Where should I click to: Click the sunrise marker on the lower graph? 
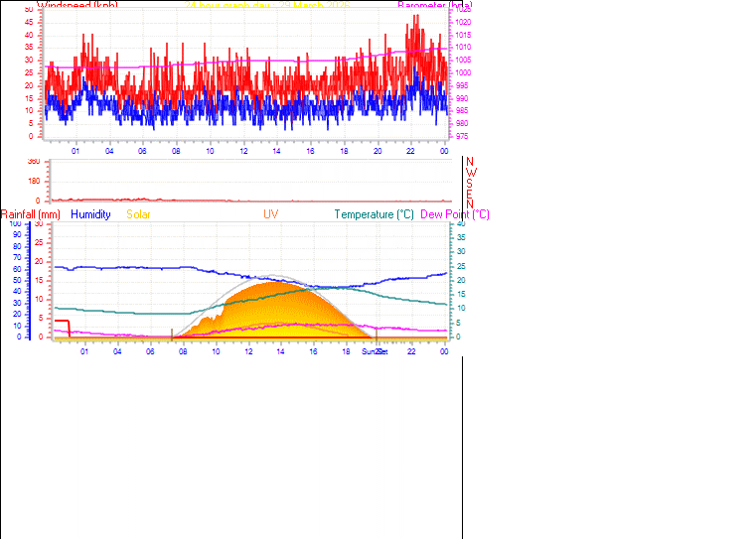tap(172, 334)
